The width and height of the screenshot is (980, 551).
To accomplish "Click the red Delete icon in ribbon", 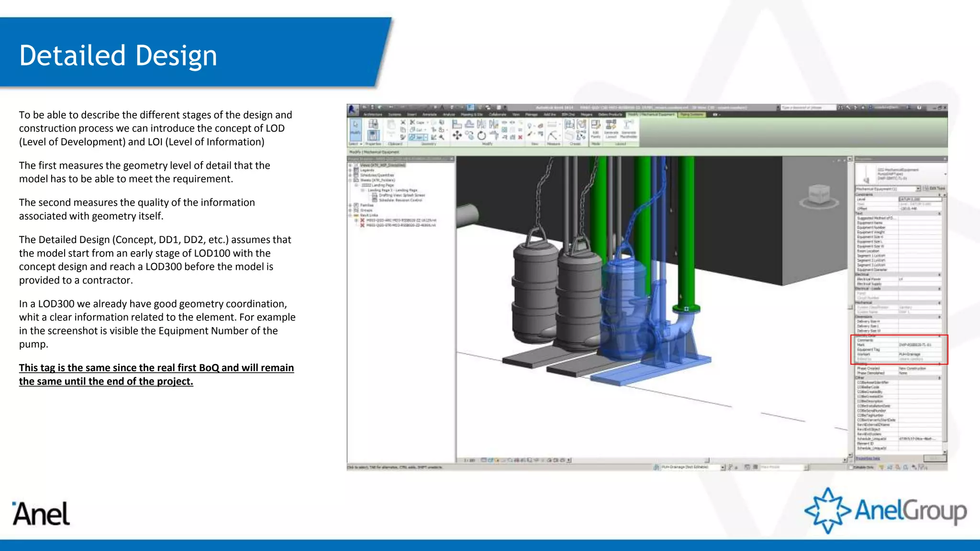I will click(520, 137).
